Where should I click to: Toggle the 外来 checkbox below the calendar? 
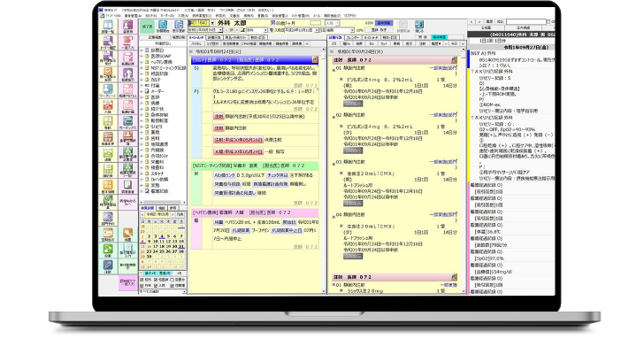[142, 285]
